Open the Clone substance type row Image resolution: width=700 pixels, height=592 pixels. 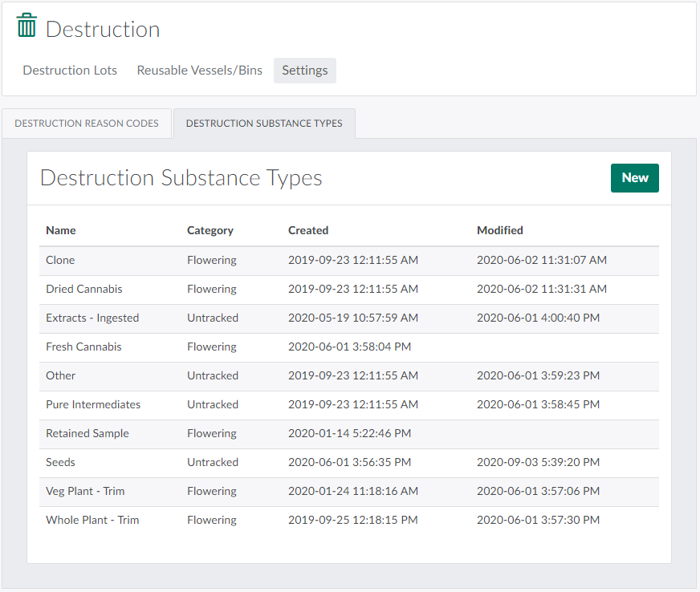60,261
